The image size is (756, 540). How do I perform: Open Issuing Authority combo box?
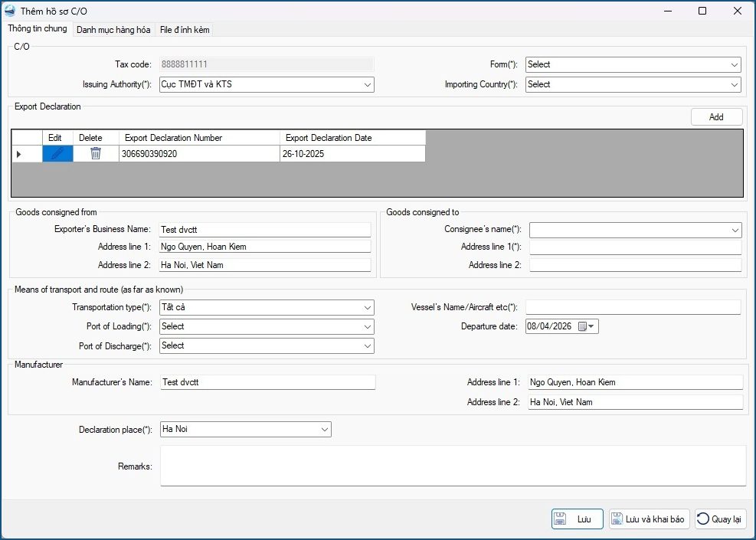[x=266, y=84]
